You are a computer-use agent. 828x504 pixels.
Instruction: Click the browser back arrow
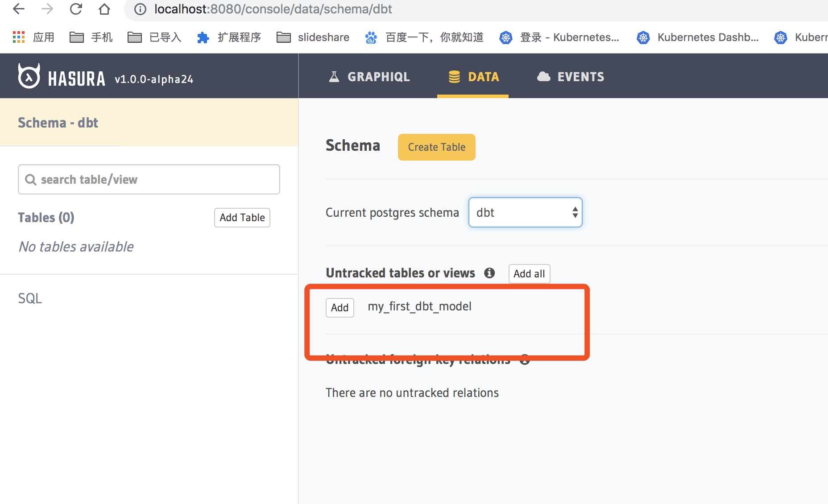click(x=19, y=9)
